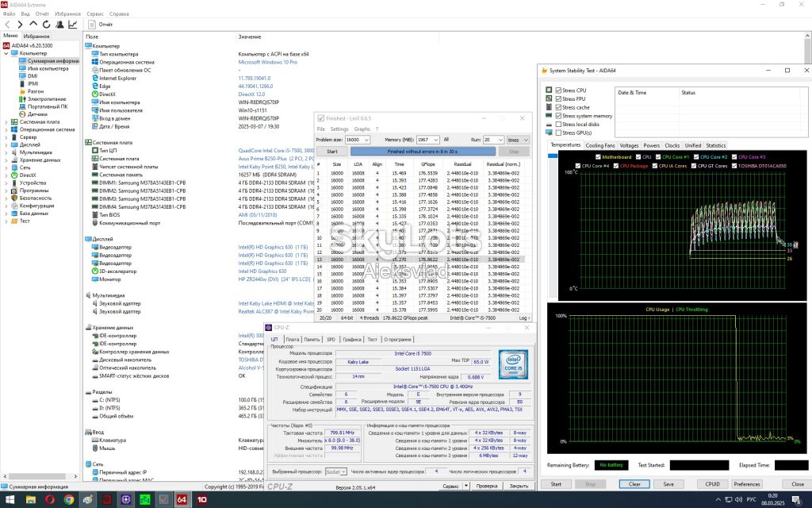Toggle Motherboard temperature graph checkbox
The image size is (812, 508).
(x=598, y=157)
